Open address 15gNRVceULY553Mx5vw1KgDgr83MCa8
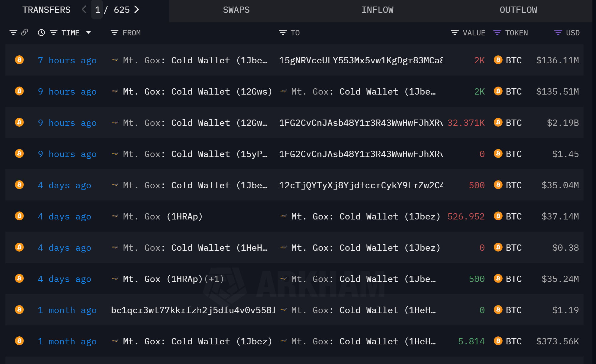 click(x=360, y=60)
